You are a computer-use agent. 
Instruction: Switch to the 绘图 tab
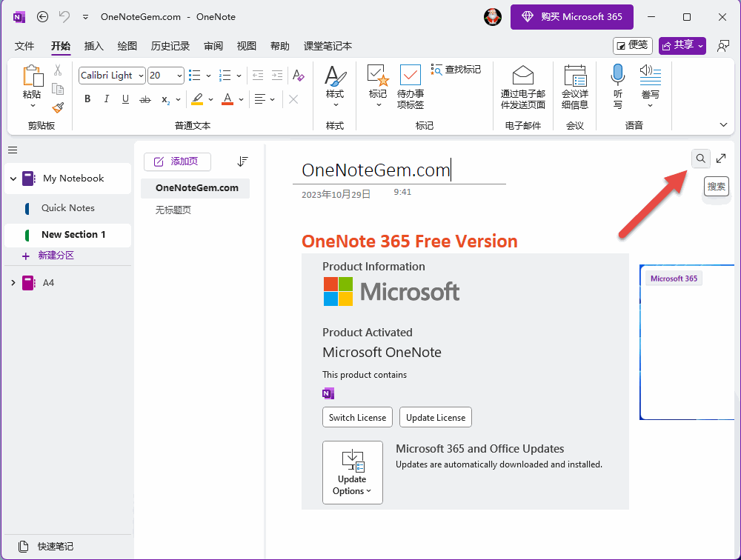(127, 46)
